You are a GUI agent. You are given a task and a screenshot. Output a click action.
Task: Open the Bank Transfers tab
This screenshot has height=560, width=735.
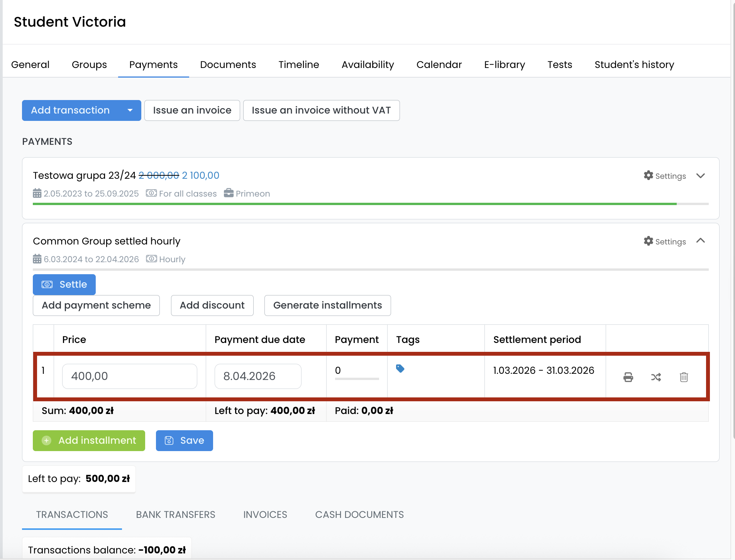[175, 514]
